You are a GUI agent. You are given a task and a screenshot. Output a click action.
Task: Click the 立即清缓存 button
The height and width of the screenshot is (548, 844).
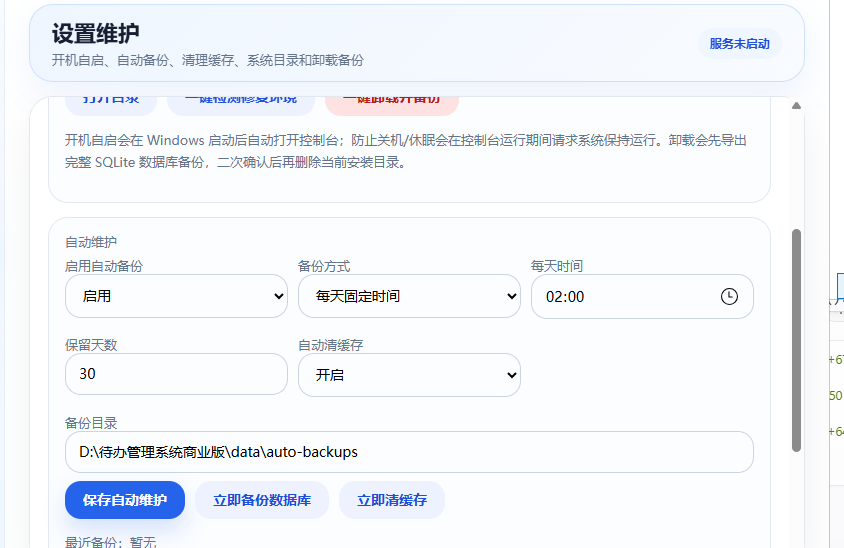pyautogui.click(x=392, y=500)
